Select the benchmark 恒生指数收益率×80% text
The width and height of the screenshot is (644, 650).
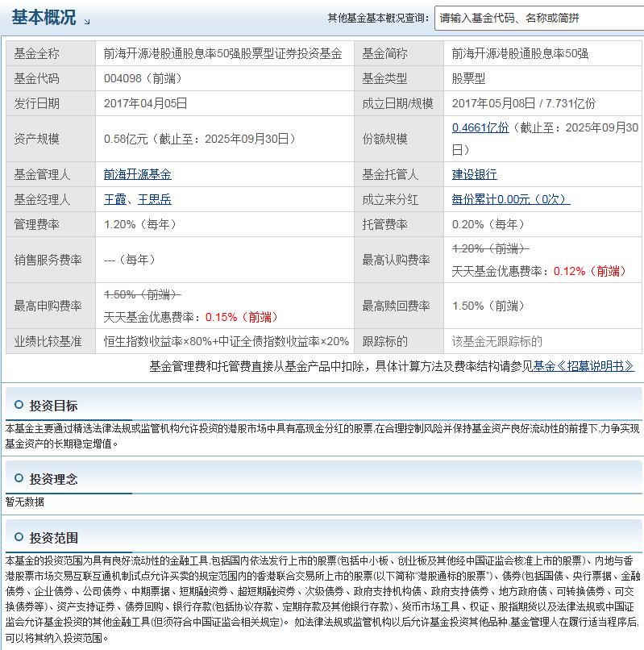pyautogui.click(x=158, y=342)
